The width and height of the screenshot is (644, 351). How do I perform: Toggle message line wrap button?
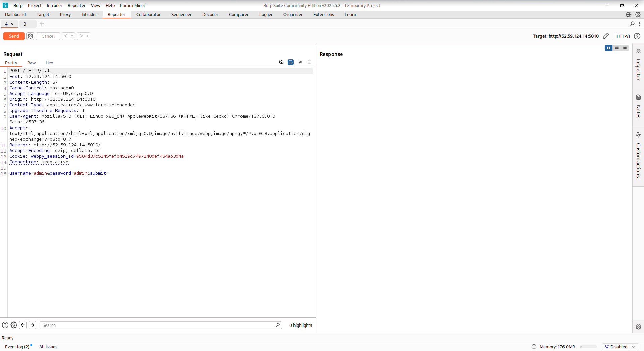[291, 62]
